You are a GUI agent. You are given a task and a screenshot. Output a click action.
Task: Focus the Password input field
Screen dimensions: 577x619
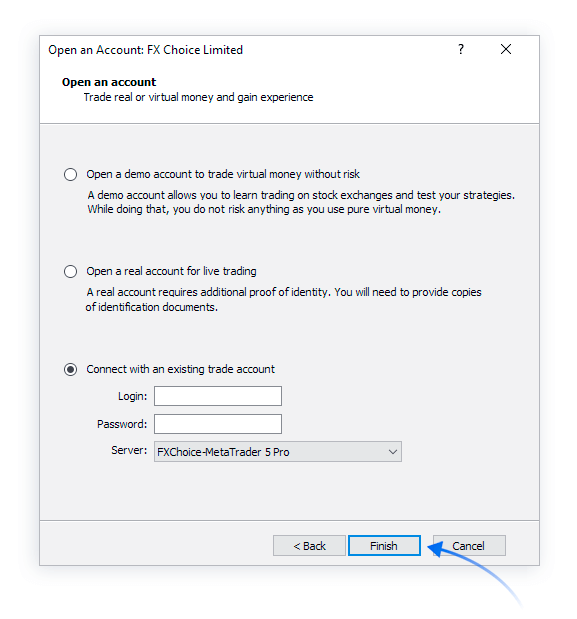218,424
